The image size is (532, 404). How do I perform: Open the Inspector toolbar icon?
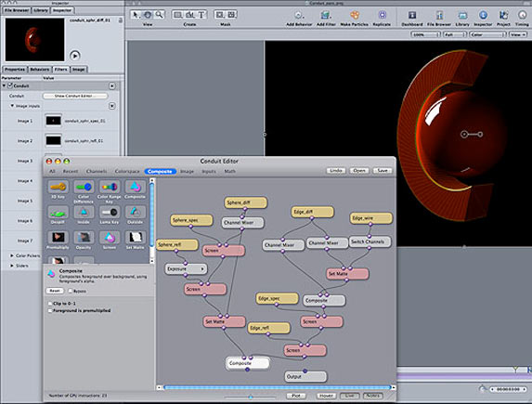pyautogui.click(x=483, y=15)
